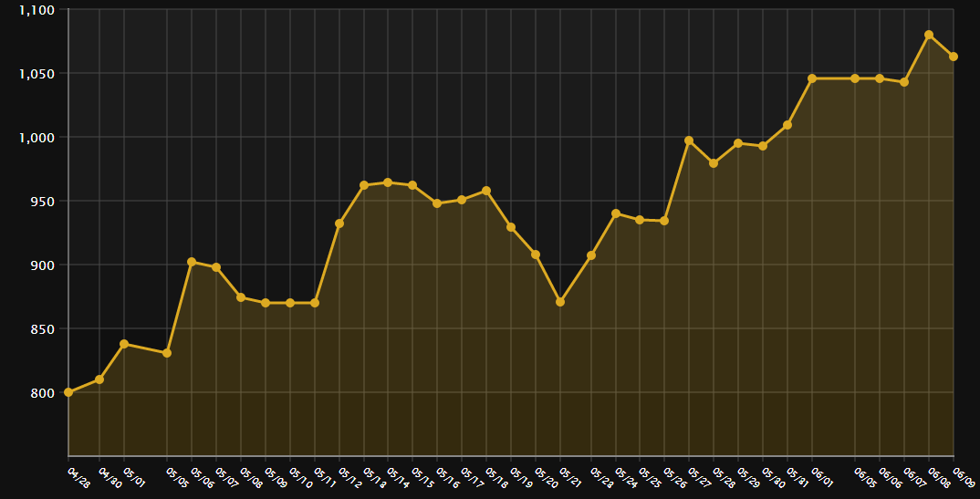980x499 pixels.
Task: Select the data point for 05/12
Action: pos(339,224)
